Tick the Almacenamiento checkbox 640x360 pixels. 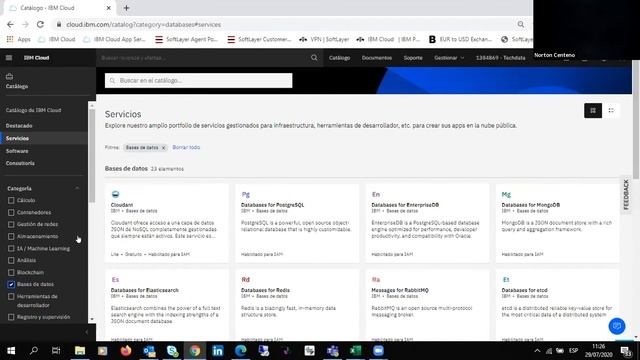point(11,236)
